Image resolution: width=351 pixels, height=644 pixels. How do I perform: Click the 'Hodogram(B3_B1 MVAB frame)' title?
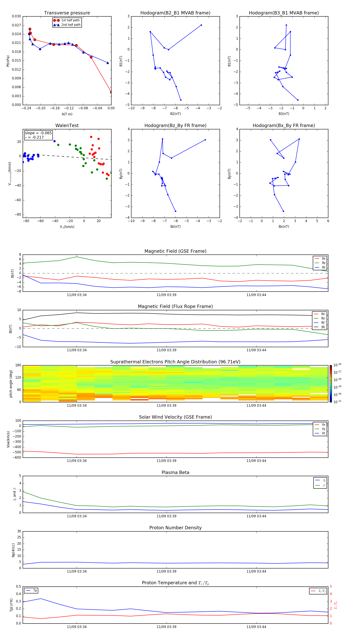[284, 13]
